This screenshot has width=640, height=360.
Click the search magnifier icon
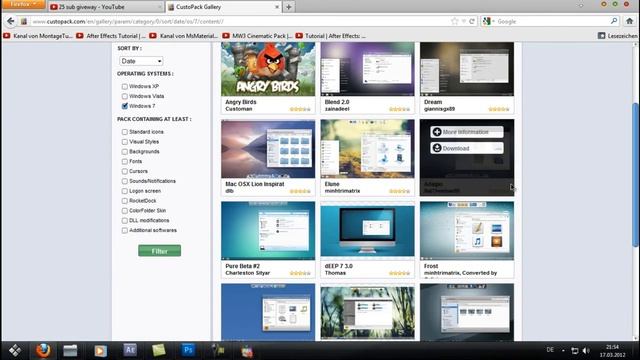click(614, 21)
